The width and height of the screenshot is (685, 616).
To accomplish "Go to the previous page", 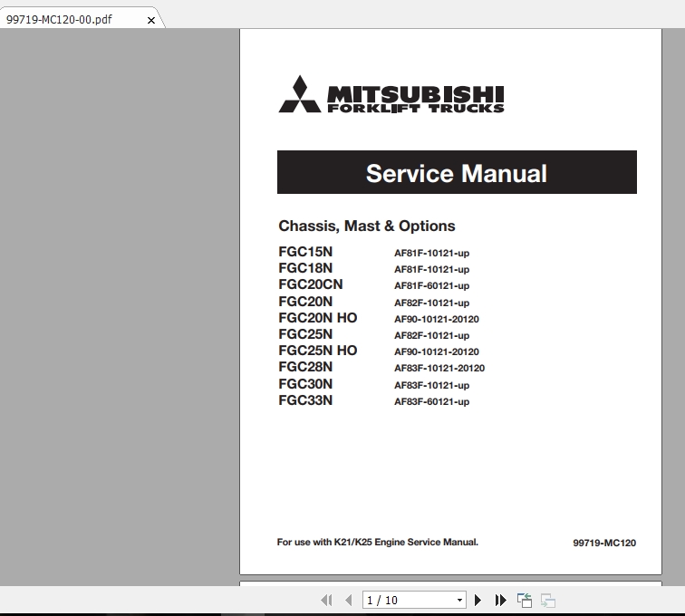I will pos(349,601).
